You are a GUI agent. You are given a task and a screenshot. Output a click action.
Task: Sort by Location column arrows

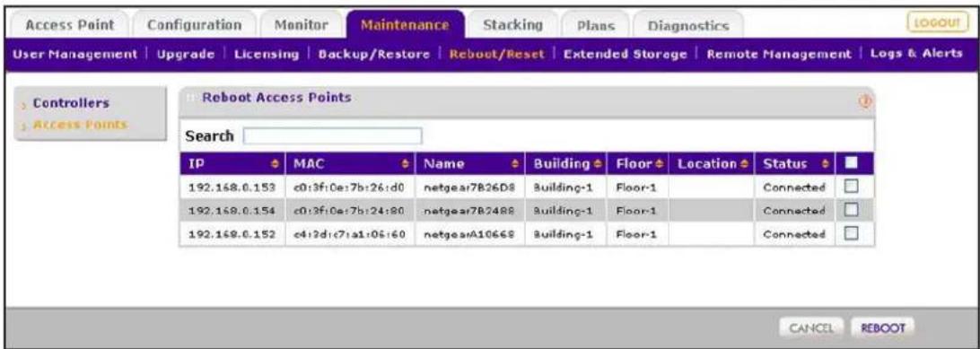pyautogui.click(x=744, y=164)
